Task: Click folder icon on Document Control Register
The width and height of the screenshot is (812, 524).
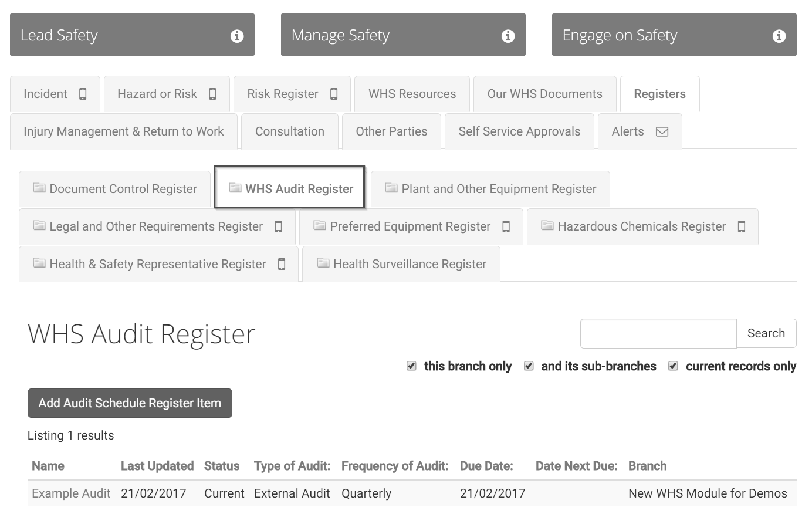Action: point(39,188)
